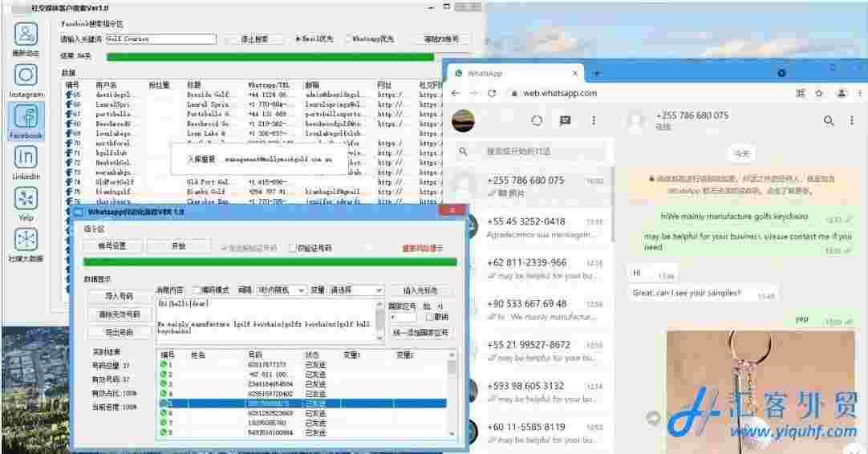868x454 pixels.
Task: Click the insert keyword button
Action: 420,290
